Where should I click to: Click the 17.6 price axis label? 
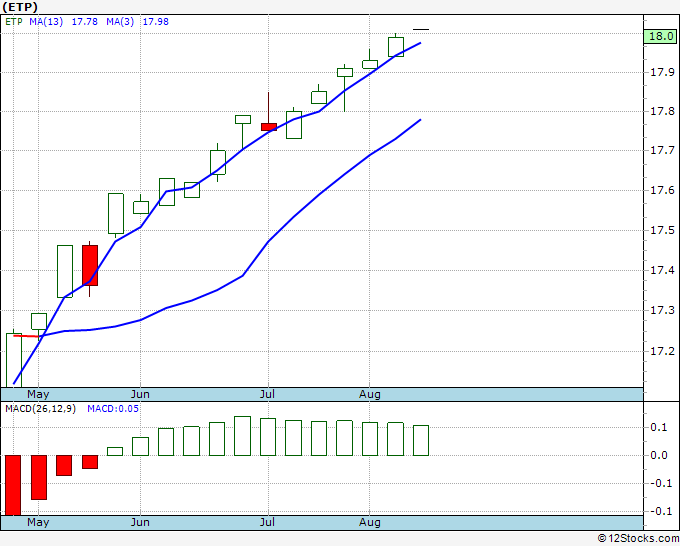tap(662, 190)
